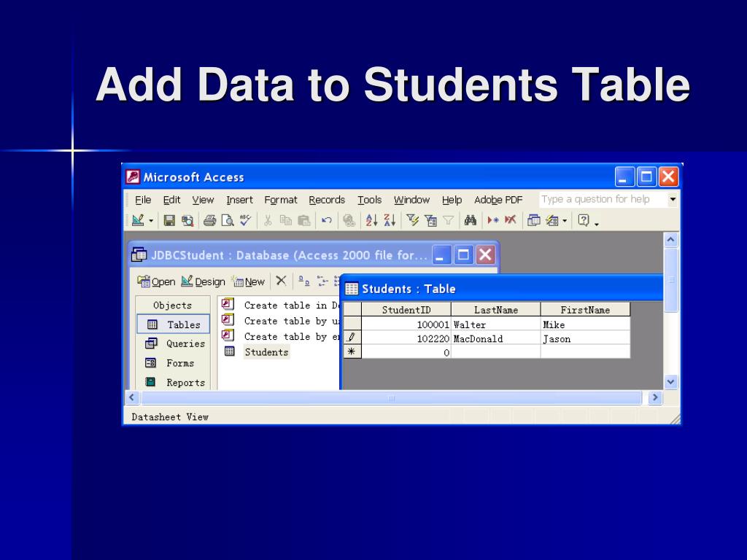Image resolution: width=747 pixels, height=560 pixels.
Task: Save the table with the floppy icon
Action: coord(169,220)
